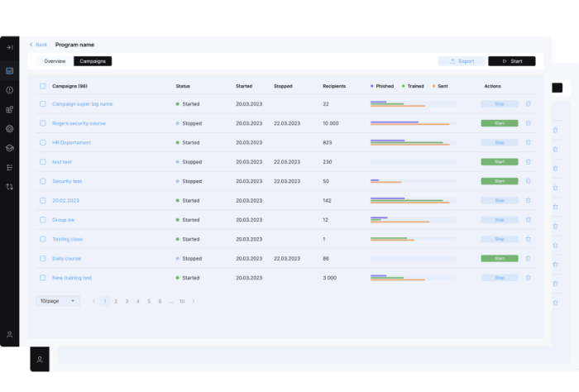
Task: Go to the next page with right chevron
Action: (194, 301)
